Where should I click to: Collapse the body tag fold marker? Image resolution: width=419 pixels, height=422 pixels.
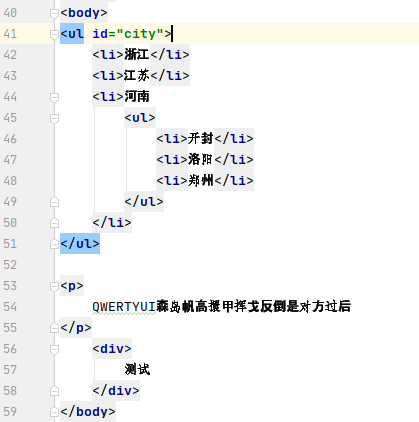click(x=54, y=13)
